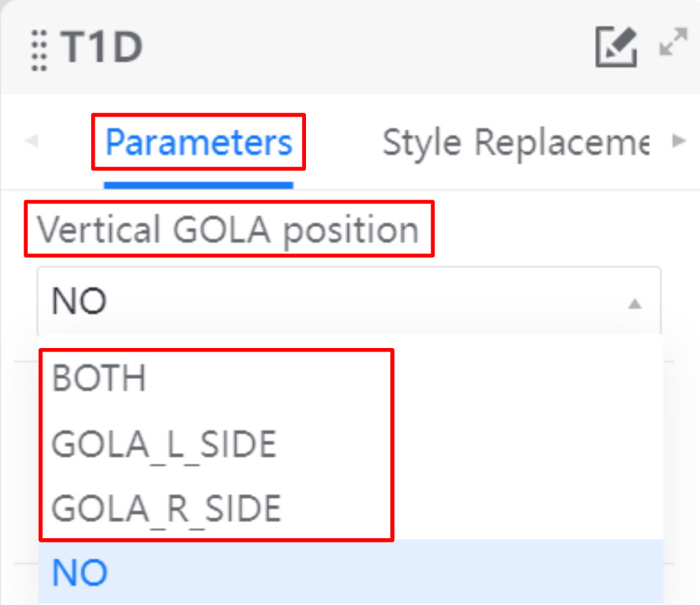This screenshot has height=605, width=700.
Task: Click the left tab scroll arrow
Action: tap(32, 141)
